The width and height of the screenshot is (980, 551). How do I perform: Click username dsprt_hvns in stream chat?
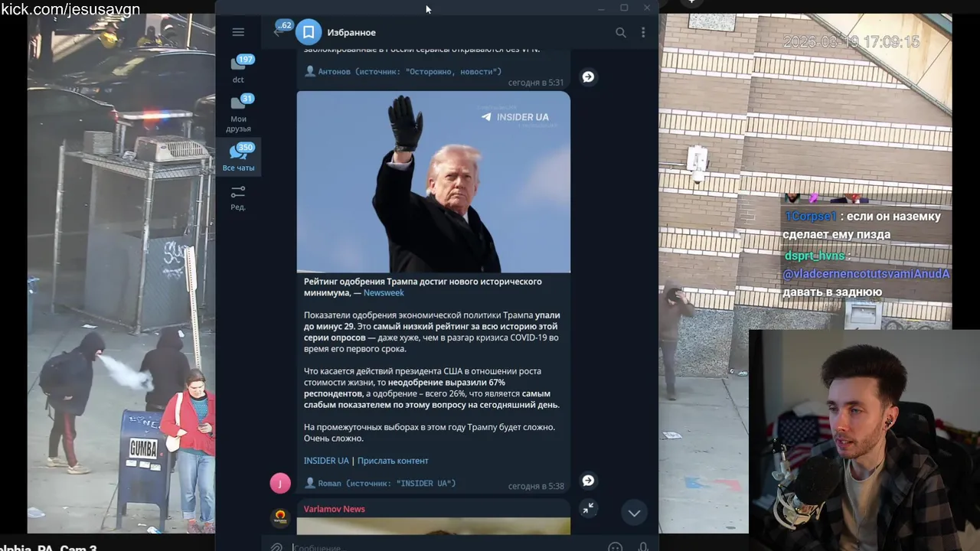pos(814,256)
